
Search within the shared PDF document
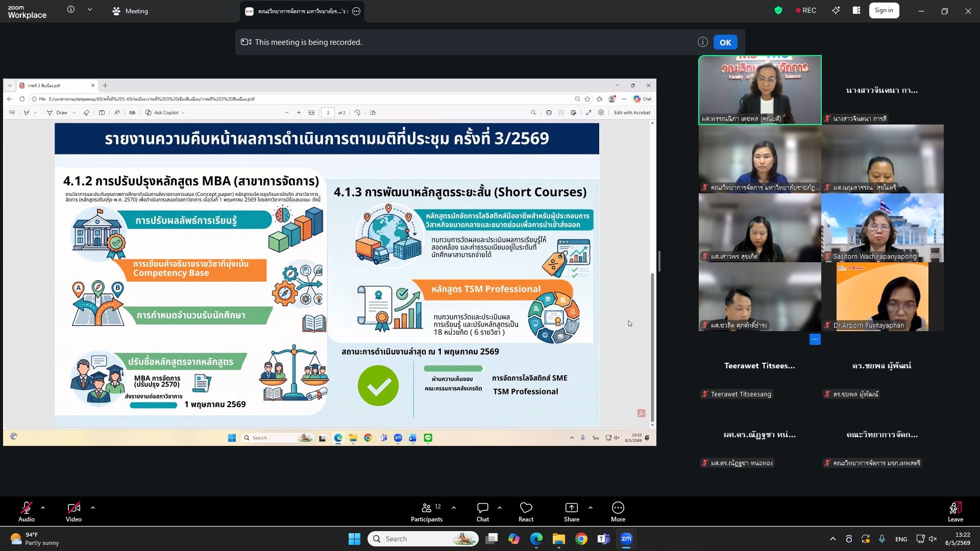[x=533, y=113]
